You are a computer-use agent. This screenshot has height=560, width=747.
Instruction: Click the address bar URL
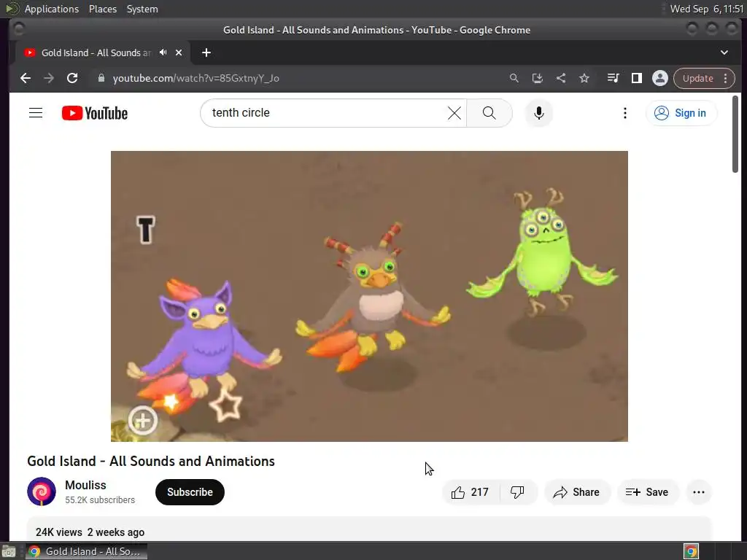pos(196,78)
